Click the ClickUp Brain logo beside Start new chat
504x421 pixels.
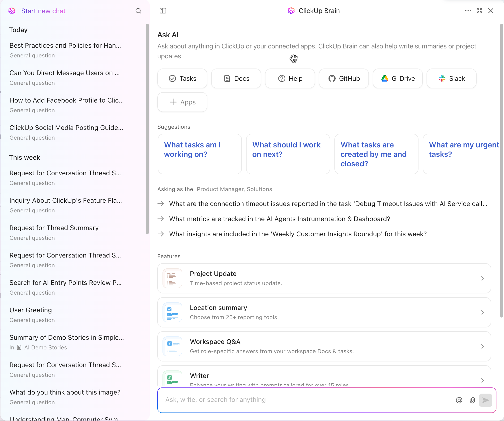(12, 11)
